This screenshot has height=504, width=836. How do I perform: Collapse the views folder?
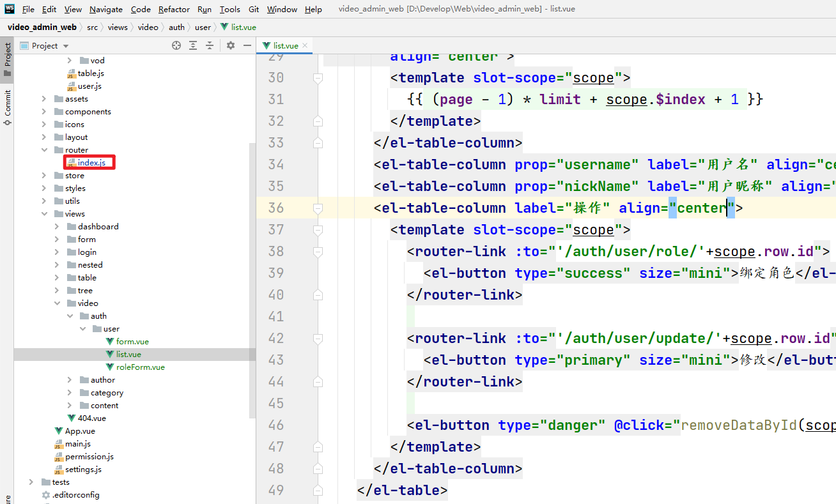(x=44, y=214)
